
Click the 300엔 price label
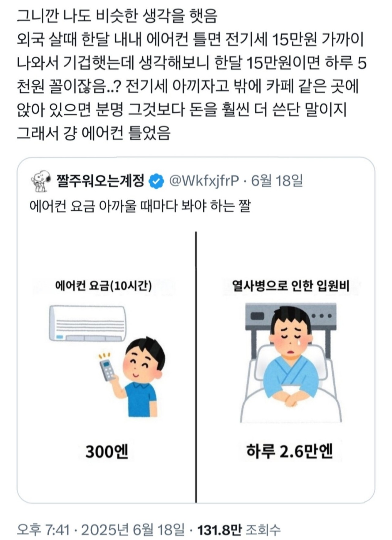107,452
